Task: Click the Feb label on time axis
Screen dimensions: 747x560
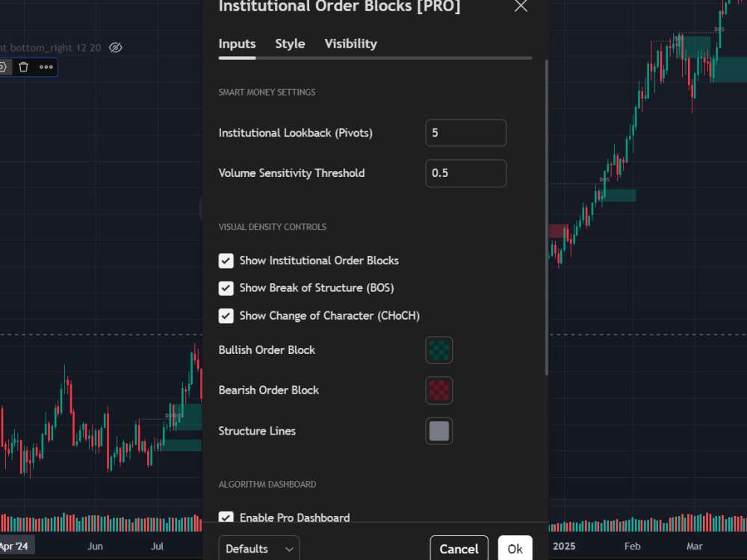Action: point(632,547)
